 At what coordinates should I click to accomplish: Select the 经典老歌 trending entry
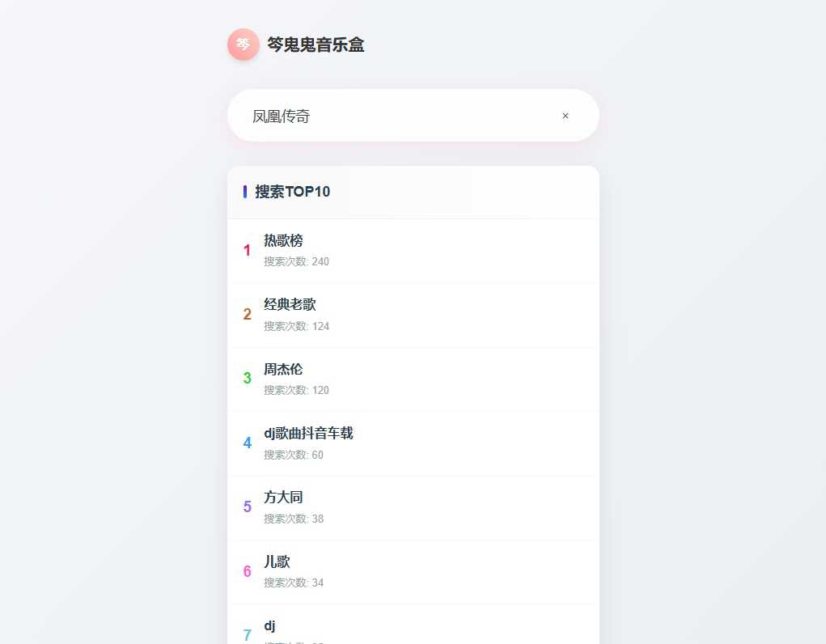pyautogui.click(x=289, y=304)
